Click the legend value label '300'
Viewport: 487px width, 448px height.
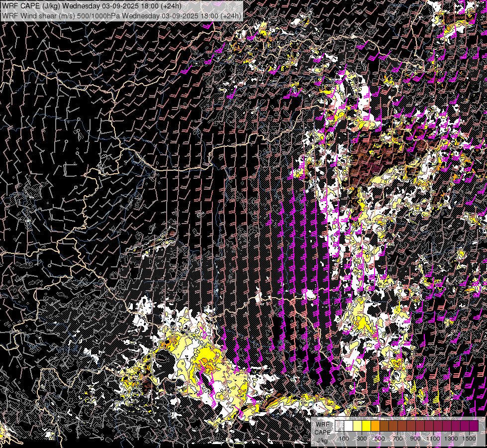coord(362,439)
